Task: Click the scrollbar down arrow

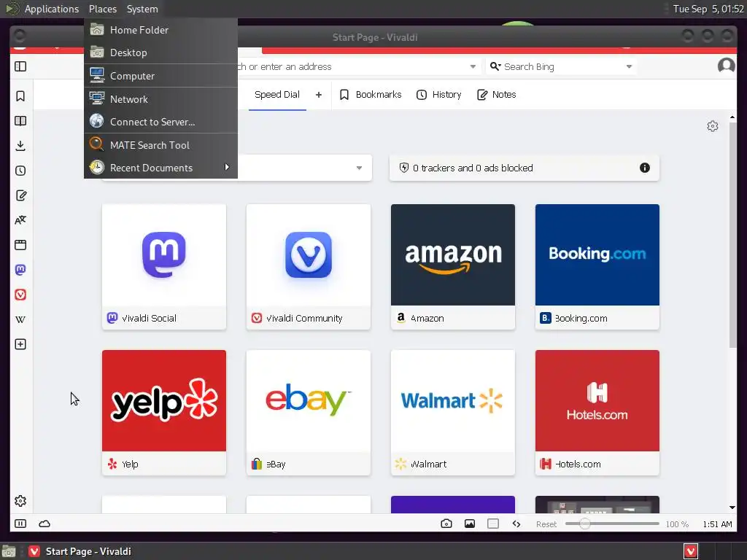Action: pyautogui.click(x=732, y=507)
